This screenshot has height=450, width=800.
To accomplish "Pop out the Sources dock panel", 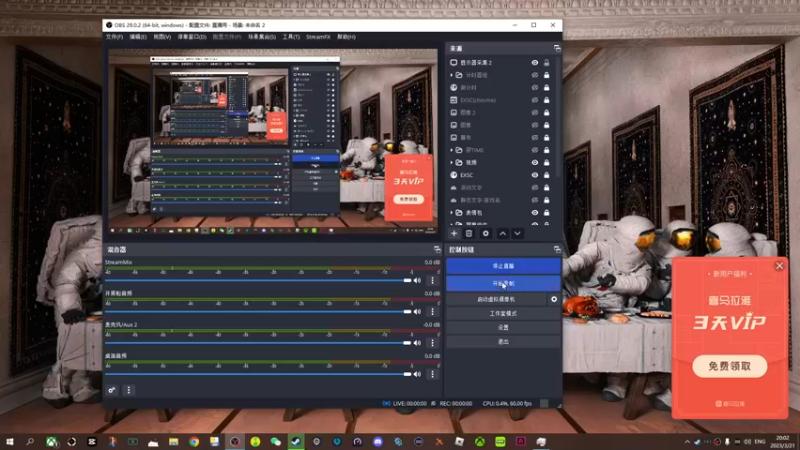I will pyautogui.click(x=557, y=48).
